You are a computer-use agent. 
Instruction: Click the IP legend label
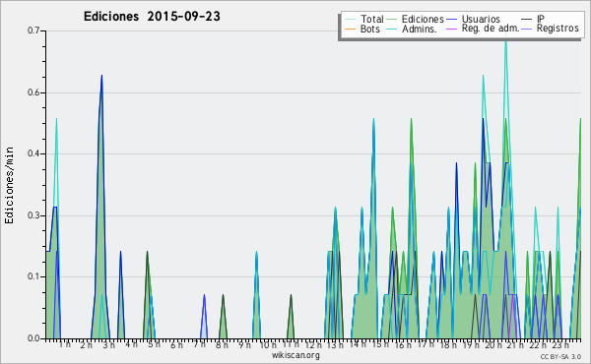coord(541,19)
